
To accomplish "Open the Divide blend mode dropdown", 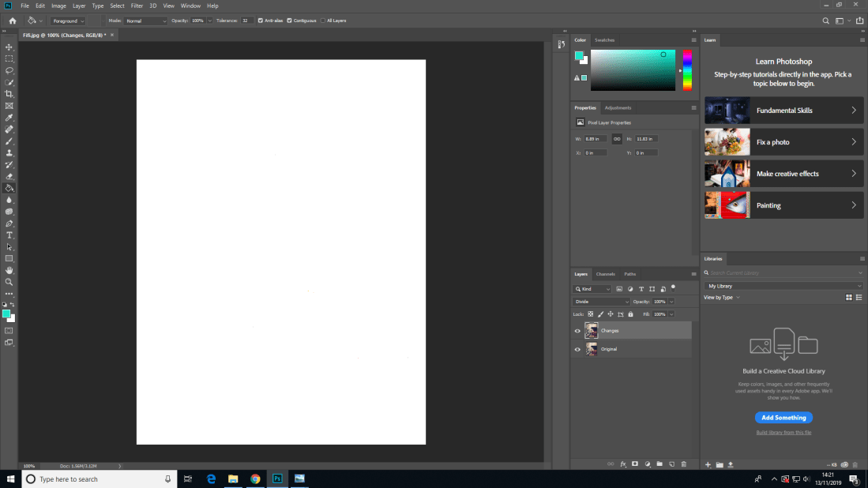I will [x=602, y=302].
